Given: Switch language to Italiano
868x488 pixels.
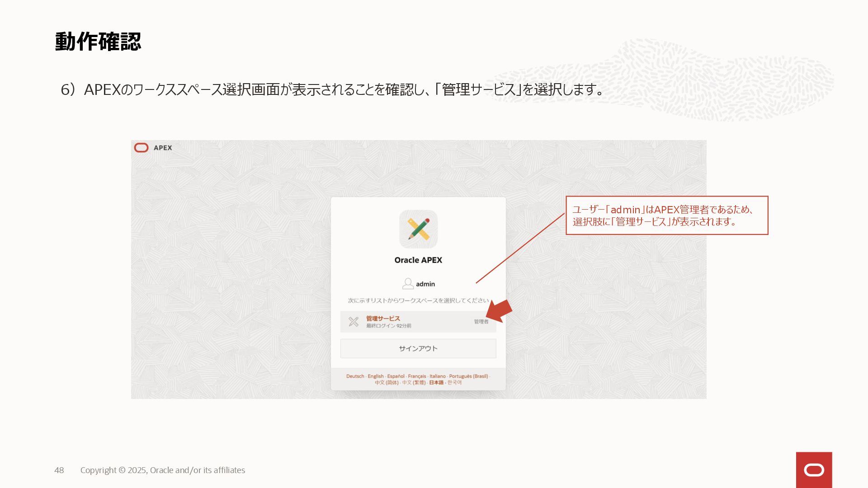Looking at the screenshot, I should (x=438, y=376).
